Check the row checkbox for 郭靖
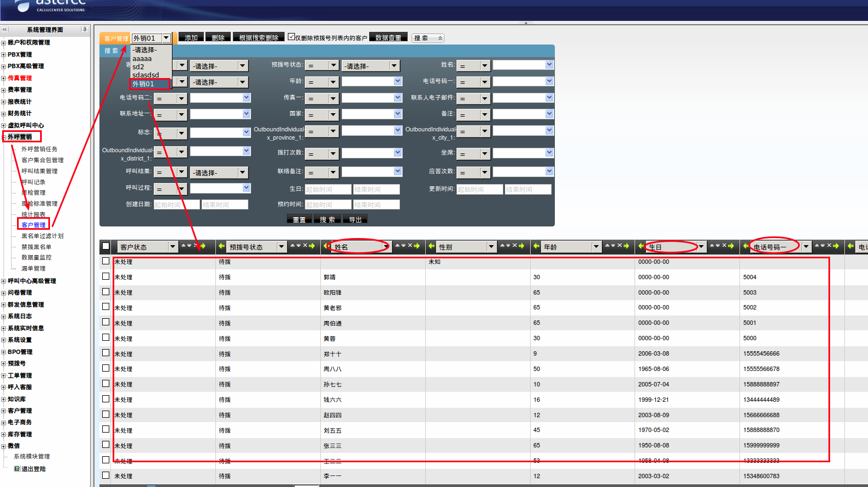The image size is (868, 487). pyautogui.click(x=106, y=276)
